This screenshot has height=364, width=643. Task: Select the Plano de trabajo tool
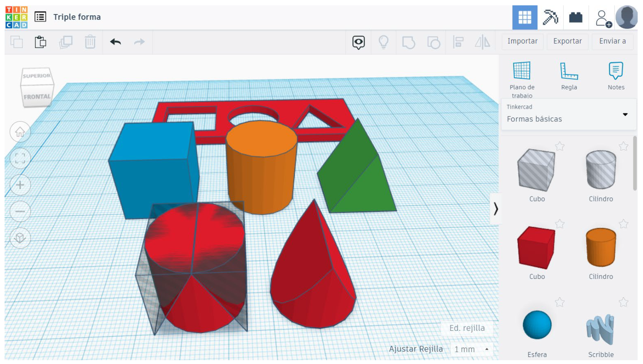coord(522,76)
